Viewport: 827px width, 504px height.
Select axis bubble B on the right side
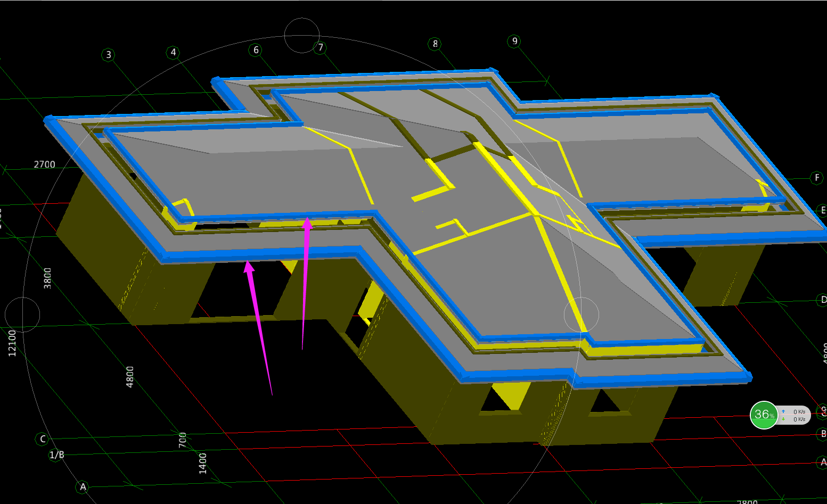(823, 434)
